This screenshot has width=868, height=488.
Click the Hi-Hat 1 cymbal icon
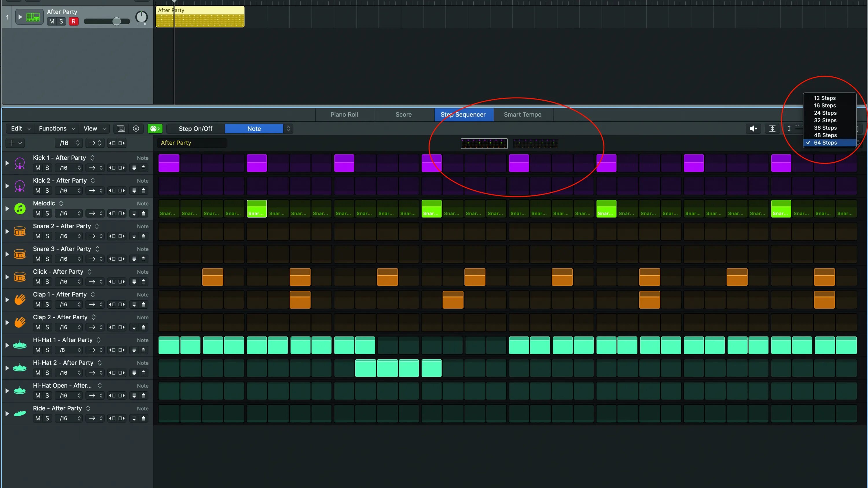point(20,345)
